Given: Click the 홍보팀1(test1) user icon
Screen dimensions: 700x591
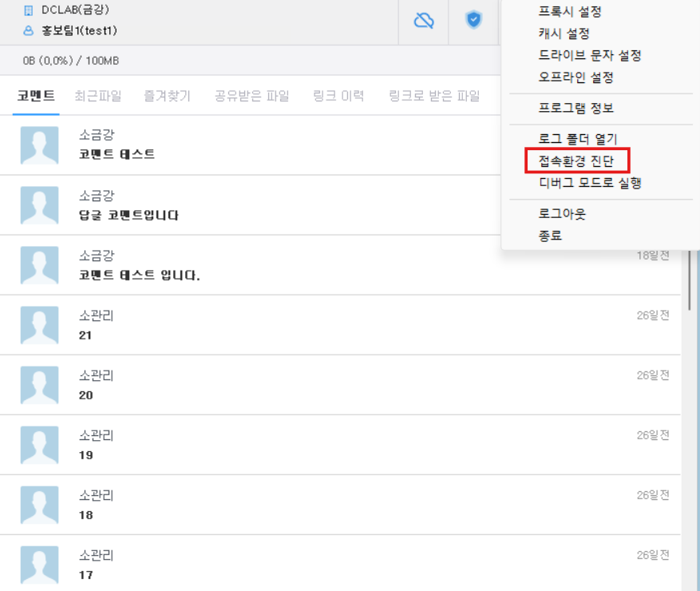Looking at the screenshot, I should click(29, 31).
